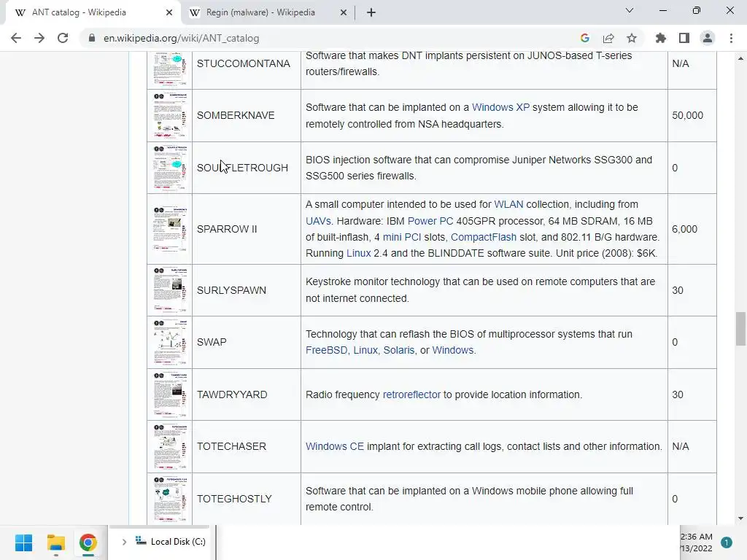Open the Windows Start menu

click(x=23, y=542)
